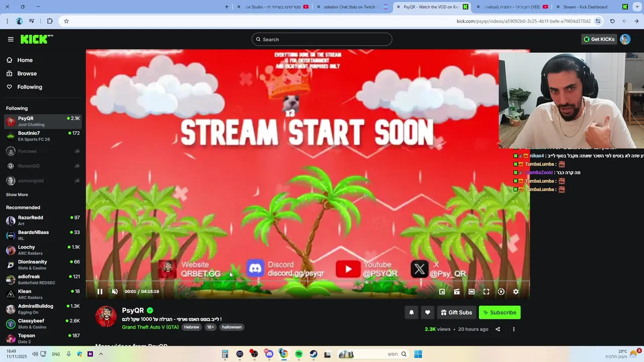
Task: Click the KICK logo
Action: pos(37,39)
